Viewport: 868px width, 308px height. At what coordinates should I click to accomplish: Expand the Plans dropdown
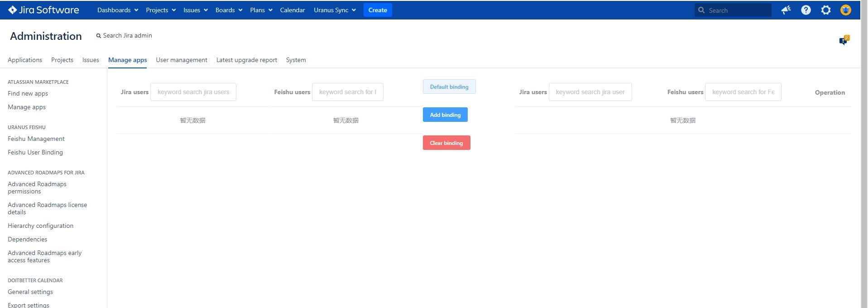[261, 10]
